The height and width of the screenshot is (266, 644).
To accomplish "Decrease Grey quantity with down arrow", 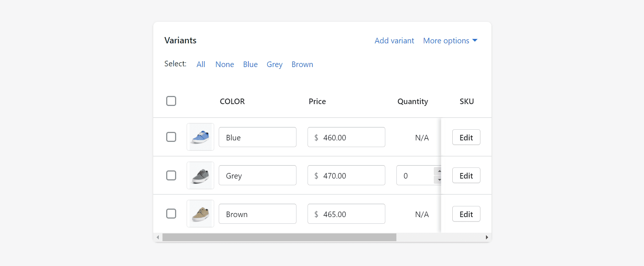I will [x=439, y=180].
